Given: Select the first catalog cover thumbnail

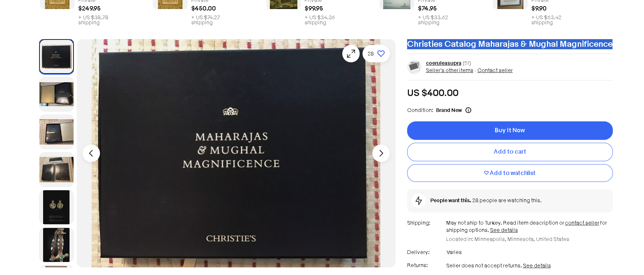Looking at the screenshot, I should click(57, 57).
